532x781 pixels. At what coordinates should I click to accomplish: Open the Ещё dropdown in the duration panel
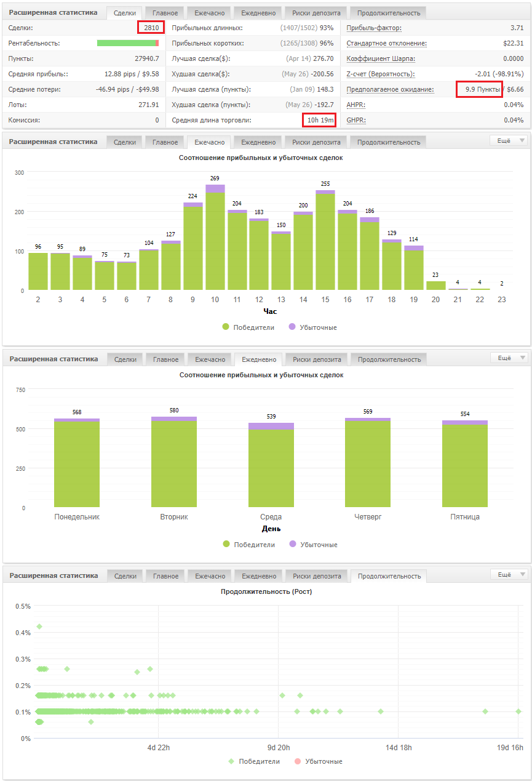coord(508,575)
